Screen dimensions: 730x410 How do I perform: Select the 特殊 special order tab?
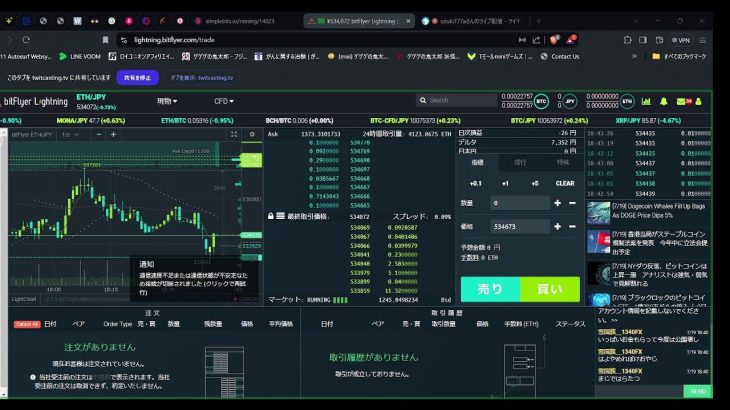tap(562, 162)
